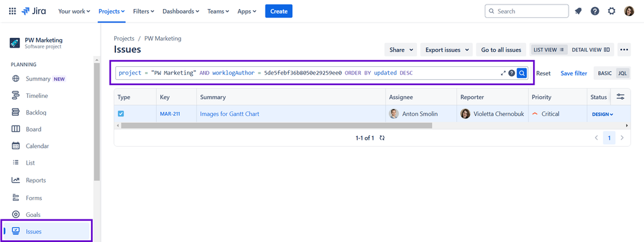This screenshot has height=242, width=644.
Task: Open the Share dropdown
Action: pos(401,50)
